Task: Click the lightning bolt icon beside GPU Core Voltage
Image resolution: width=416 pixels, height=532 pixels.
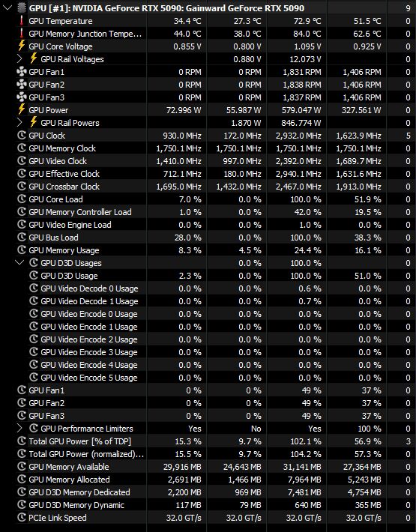Action: tap(22, 46)
